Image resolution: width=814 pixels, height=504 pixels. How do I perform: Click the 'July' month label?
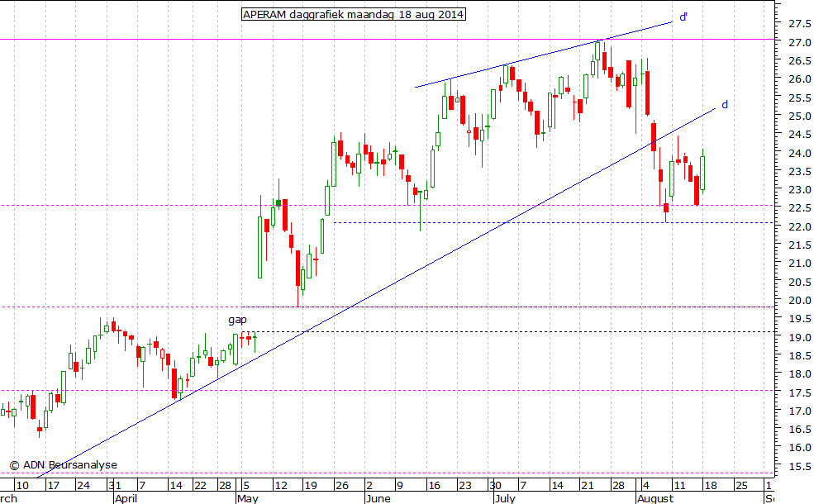505,499
